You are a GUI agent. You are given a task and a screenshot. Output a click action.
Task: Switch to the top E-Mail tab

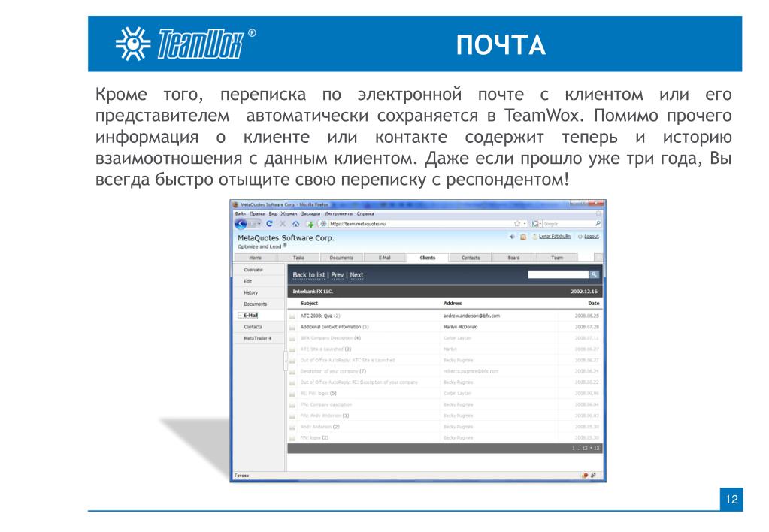point(385,258)
